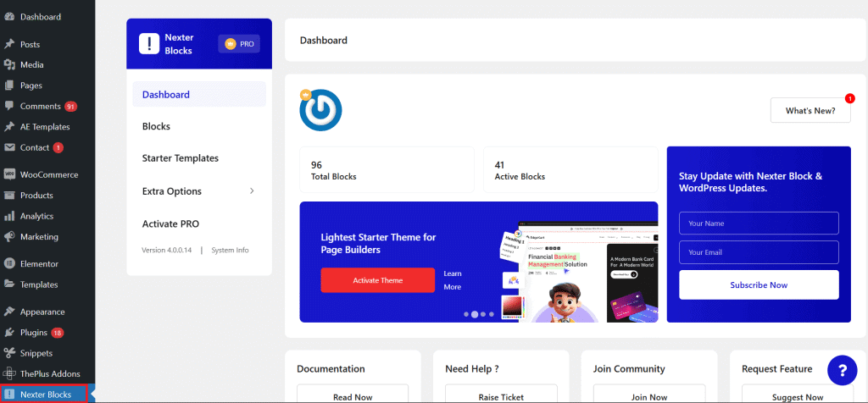Click the Contact 1 notification badge
The image size is (868, 403).
58,147
